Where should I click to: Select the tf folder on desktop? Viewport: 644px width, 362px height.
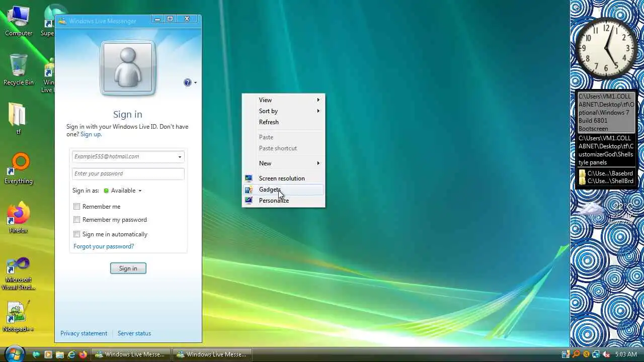tap(19, 118)
